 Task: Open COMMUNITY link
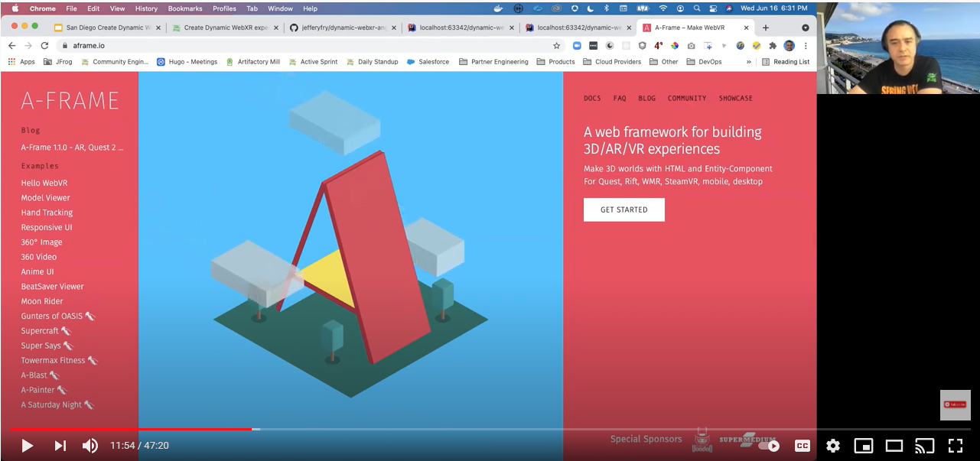pos(687,98)
